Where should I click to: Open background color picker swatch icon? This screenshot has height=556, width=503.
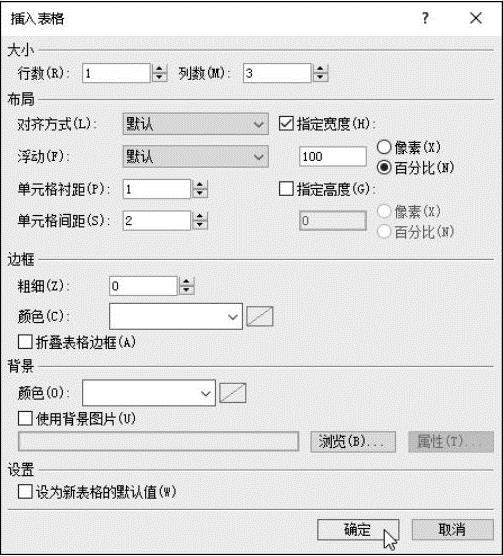233,393
